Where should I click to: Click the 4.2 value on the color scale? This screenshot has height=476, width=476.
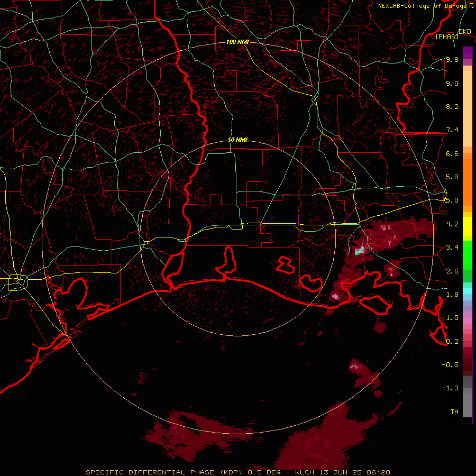point(452,224)
